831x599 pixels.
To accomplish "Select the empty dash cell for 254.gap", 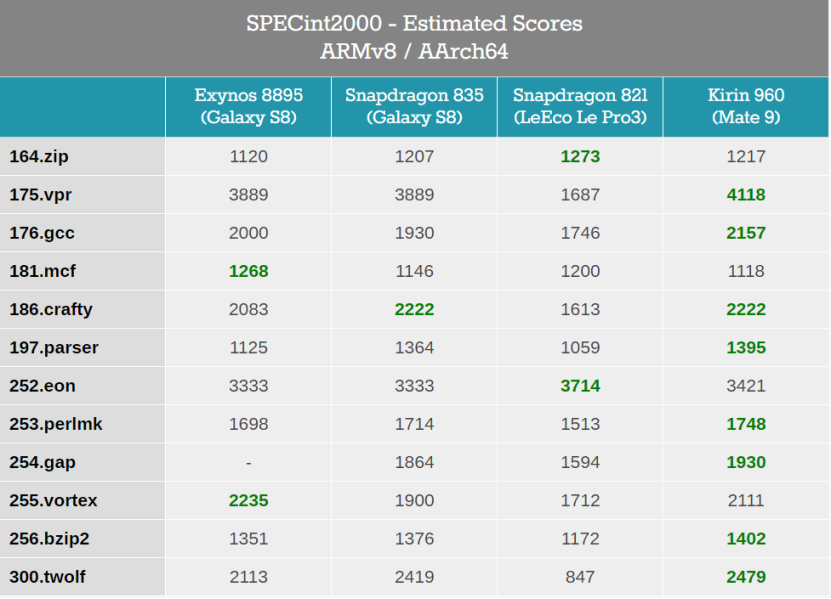I will pos(248,462).
